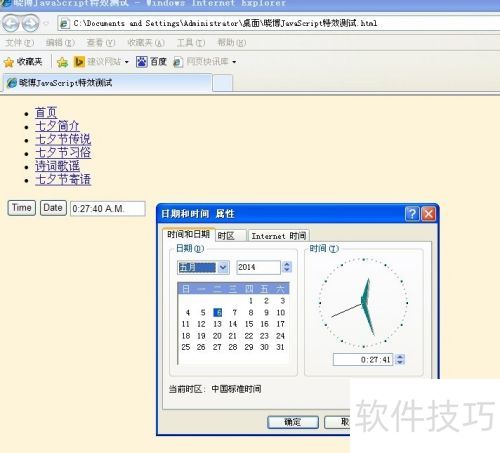
Task: Select calendar day 6
Action: [218, 312]
